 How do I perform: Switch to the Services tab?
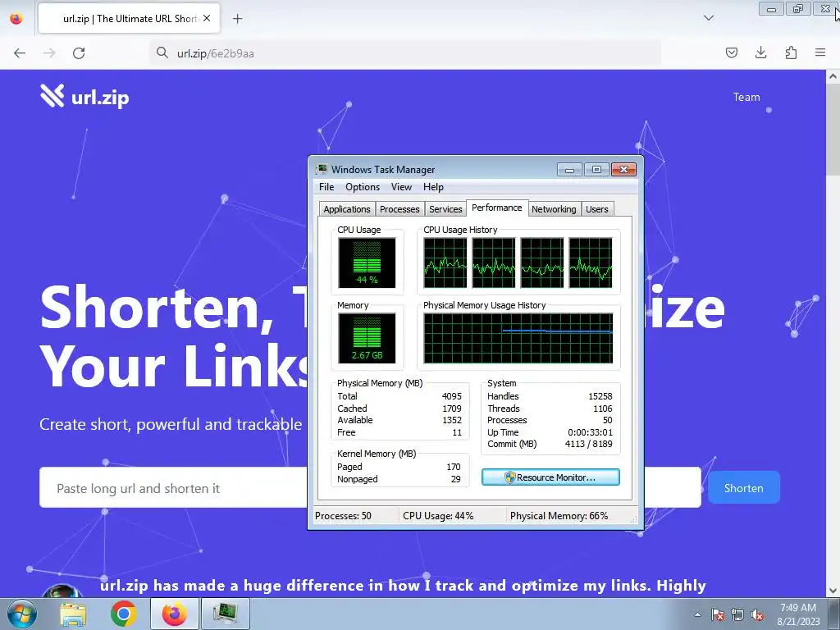[445, 209]
